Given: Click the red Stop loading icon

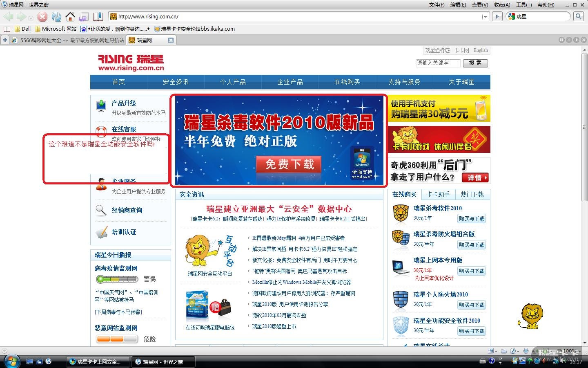Looking at the screenshot, I should coord(42,16).
